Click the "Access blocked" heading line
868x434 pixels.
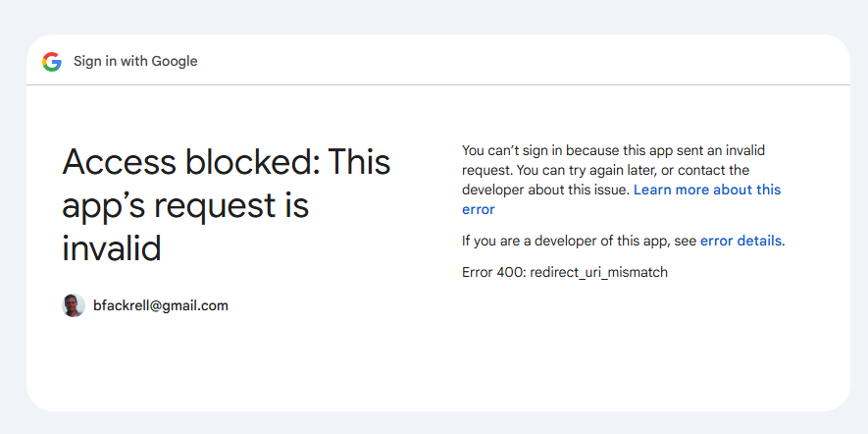point(226,162)
